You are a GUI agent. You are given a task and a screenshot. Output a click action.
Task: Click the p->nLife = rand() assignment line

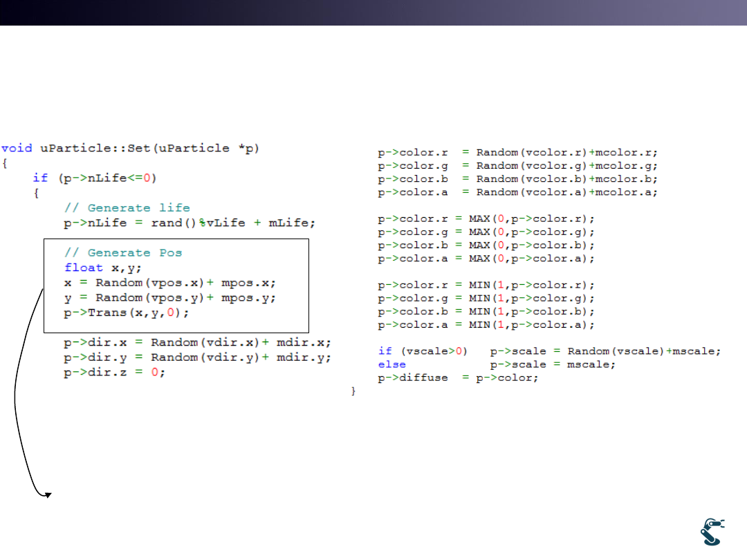pos(190,223)
